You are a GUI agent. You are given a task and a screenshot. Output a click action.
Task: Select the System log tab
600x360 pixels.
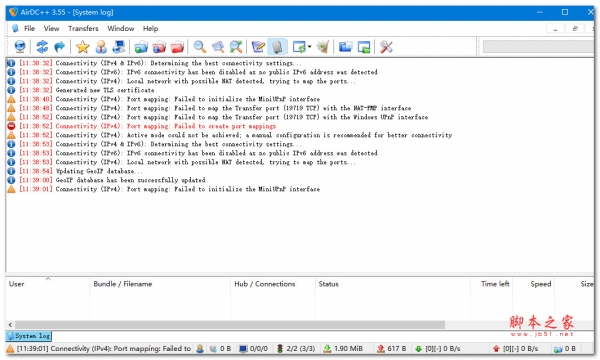coord(29,336)
